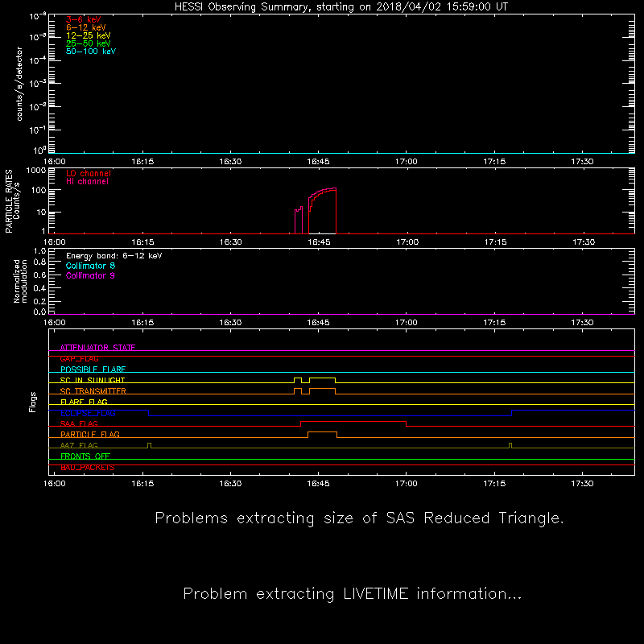Click the LO channel legend label

[89, 173]
